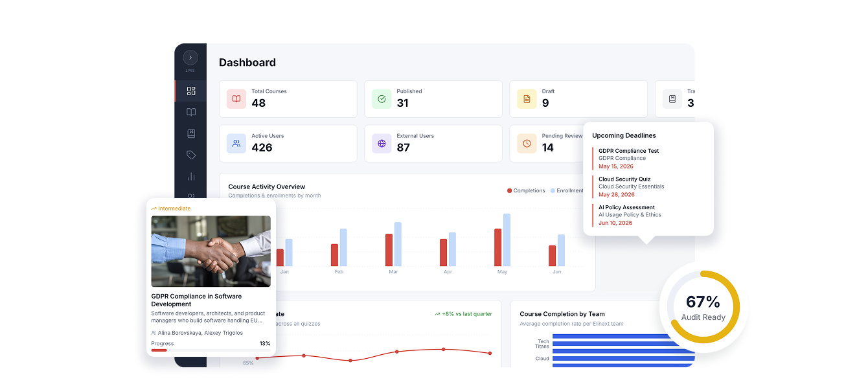Screen dimensions: 868x384
Task: Click the May 15, 2026 due date
Action: tap(616, 166)
